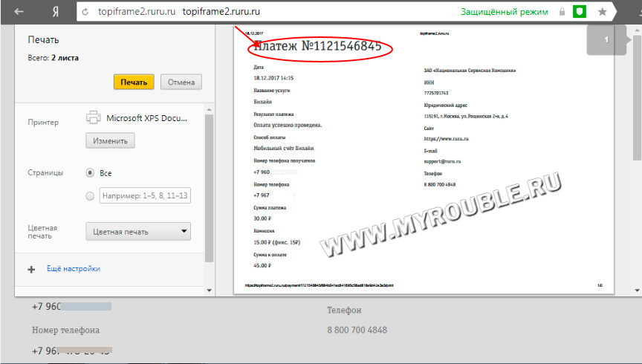Click the Печать button
642x364 pixels.
(x=134, y=82)
